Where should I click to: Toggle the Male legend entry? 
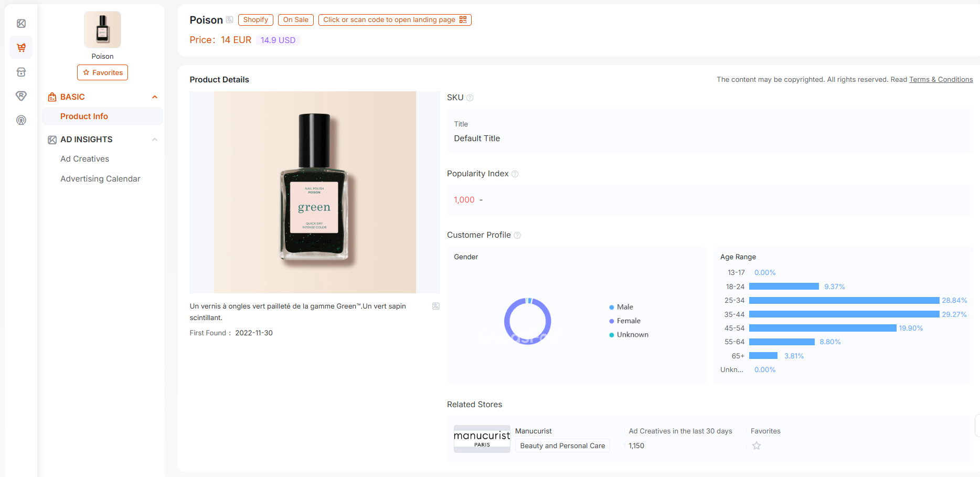coord(621,307)
